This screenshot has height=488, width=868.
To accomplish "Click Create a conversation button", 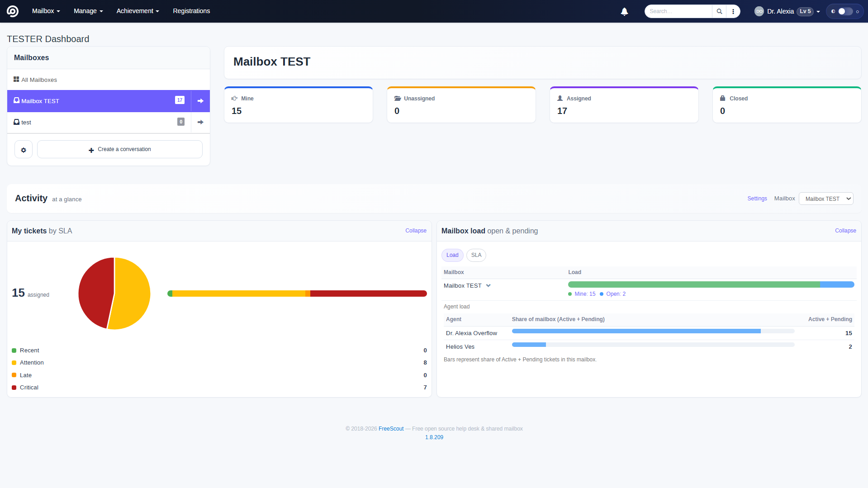I will click(120, 149).
